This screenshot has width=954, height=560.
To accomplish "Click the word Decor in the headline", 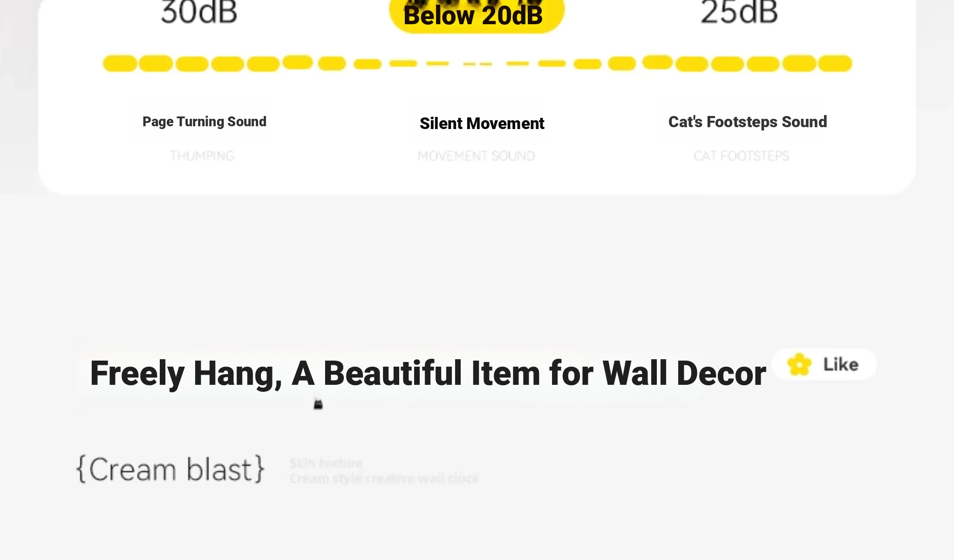I will [721, 374].
